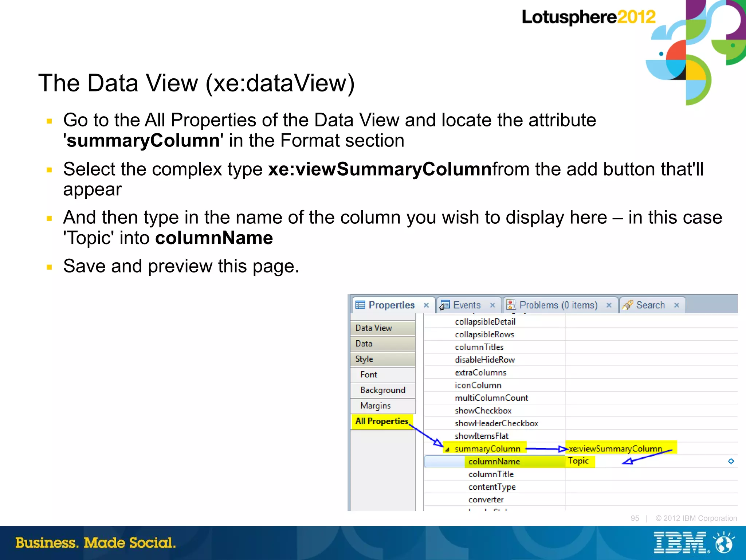The width and height of the screenshot is (746, 560).
Task: Select the collapsibleRows property row
Action: click(x=581, y=334)
